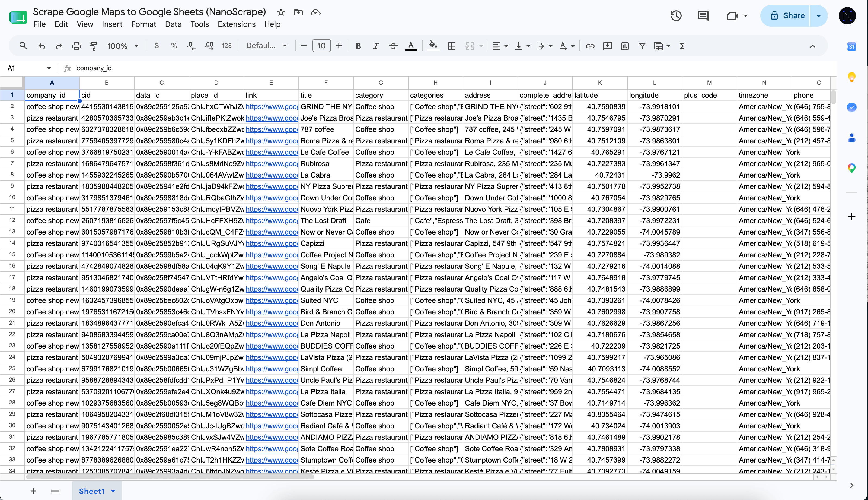Hide the menus with the collapse chevron

[x=812, y=46]
